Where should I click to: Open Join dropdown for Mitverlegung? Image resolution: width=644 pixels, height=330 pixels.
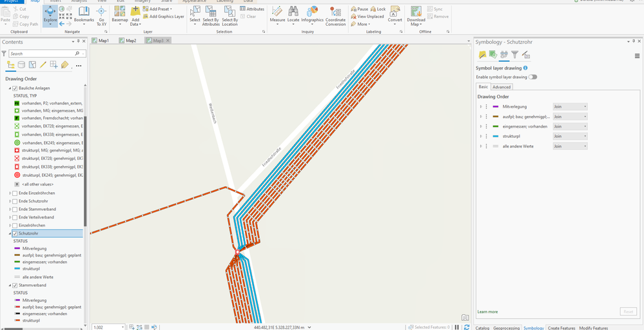point(570,107)
